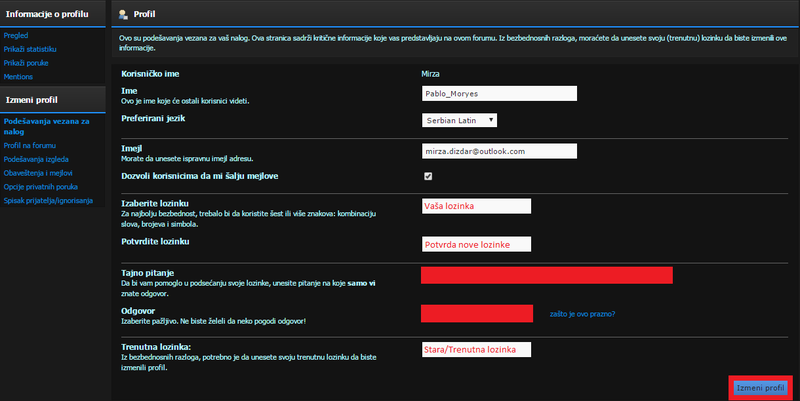Open Spisak prijatelja/ignorisanja
The width and height of the screenshot is (800, 401).
[x=48, y=200]
